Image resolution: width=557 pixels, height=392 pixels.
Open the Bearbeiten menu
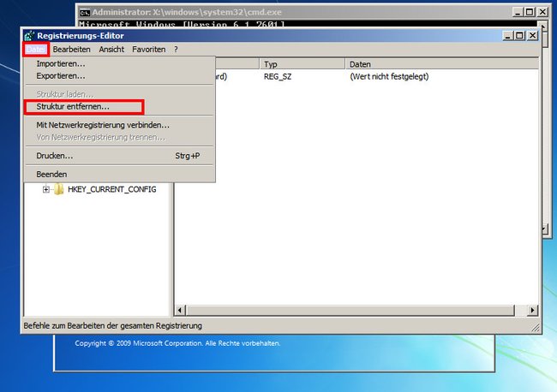pos(71,50)
